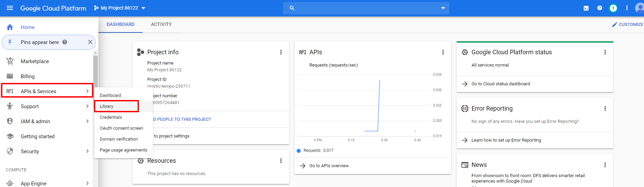The width and height of the screenshot is (644, 187).
Task: Expand the search bar dropdown arrow
Action: pyautogui.click(x=443, y=8)
